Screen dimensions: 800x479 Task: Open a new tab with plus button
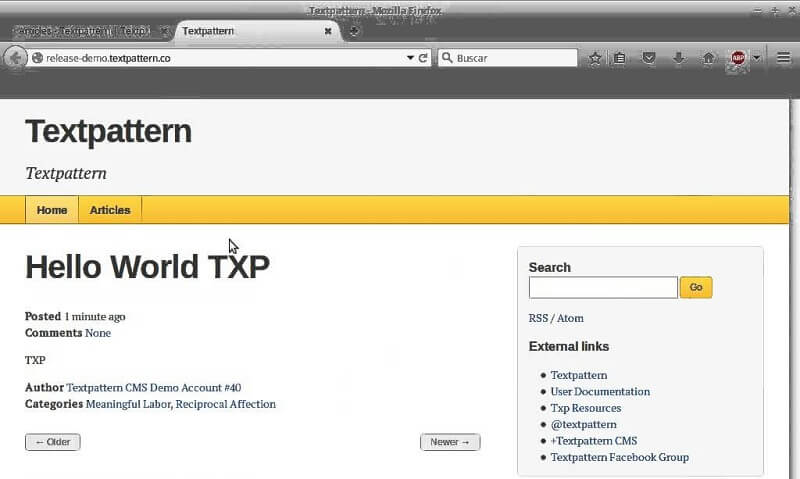point(354,31)
